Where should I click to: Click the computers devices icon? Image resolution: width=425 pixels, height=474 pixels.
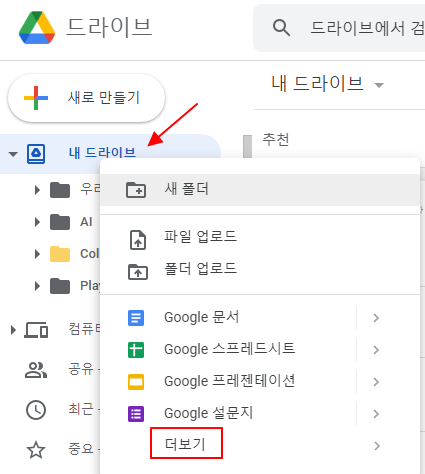point(36,330)
